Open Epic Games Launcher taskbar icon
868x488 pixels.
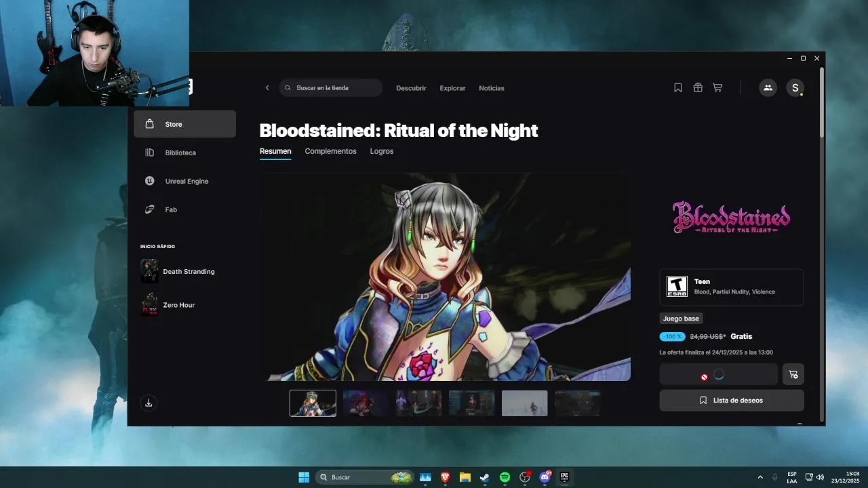pos(564,477)
